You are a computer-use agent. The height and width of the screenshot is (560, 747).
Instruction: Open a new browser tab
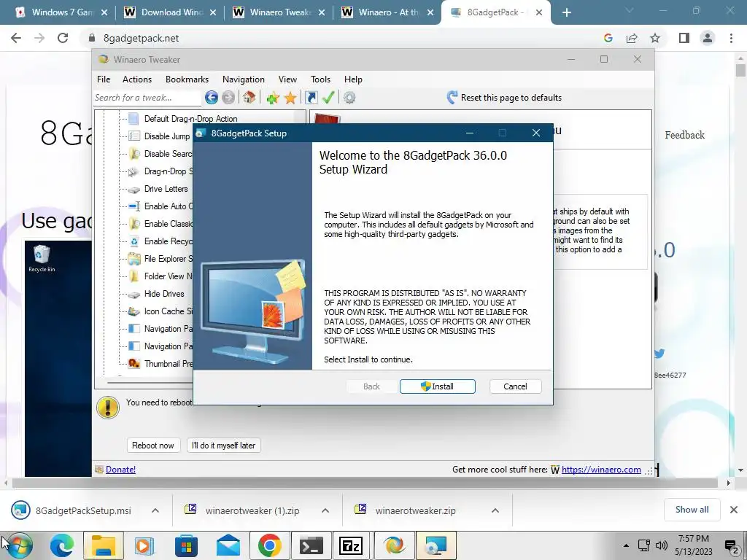click(566, 12)
